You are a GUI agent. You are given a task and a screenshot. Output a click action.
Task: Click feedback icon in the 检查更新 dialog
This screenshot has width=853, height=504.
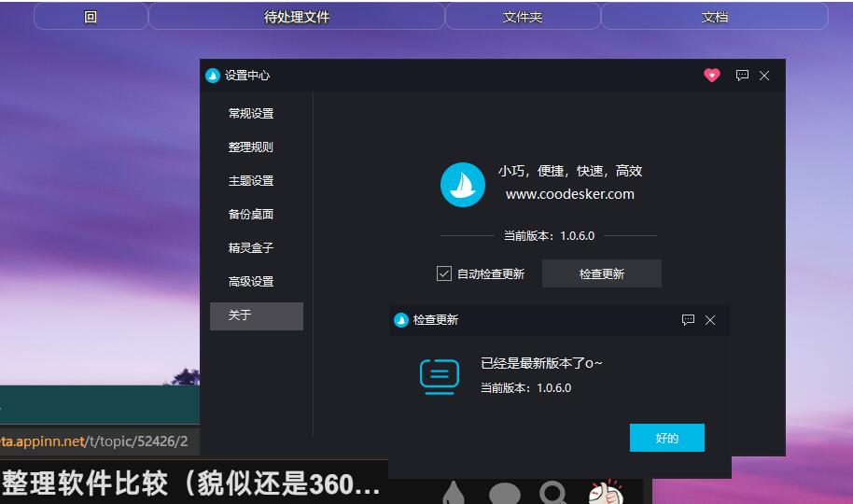pos(688,320)
